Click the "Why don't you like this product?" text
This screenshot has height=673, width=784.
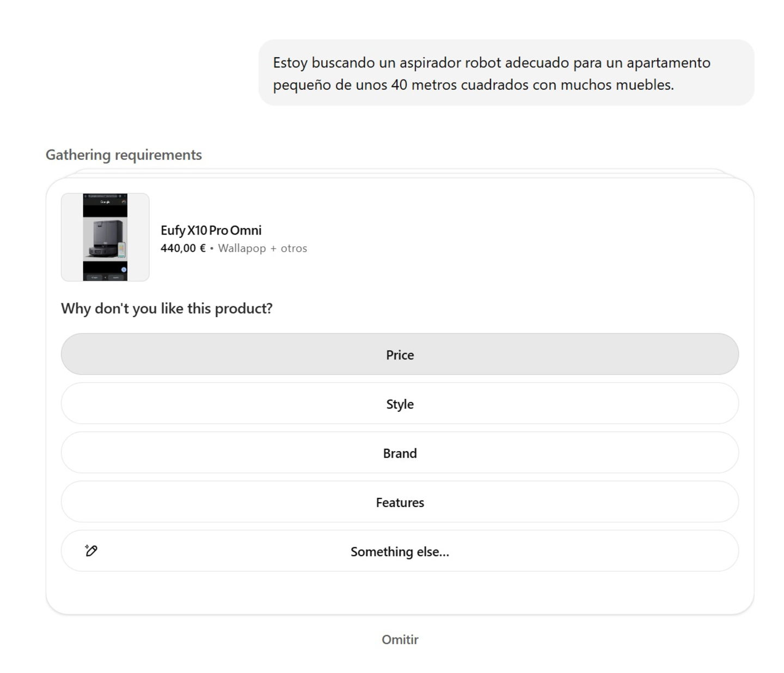click(x=167, y=308)
